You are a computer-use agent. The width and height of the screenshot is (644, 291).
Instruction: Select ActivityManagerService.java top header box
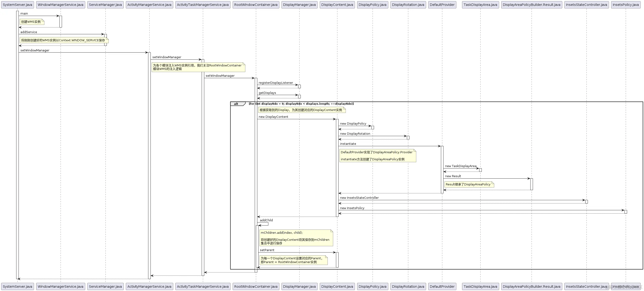click(149, 5)
